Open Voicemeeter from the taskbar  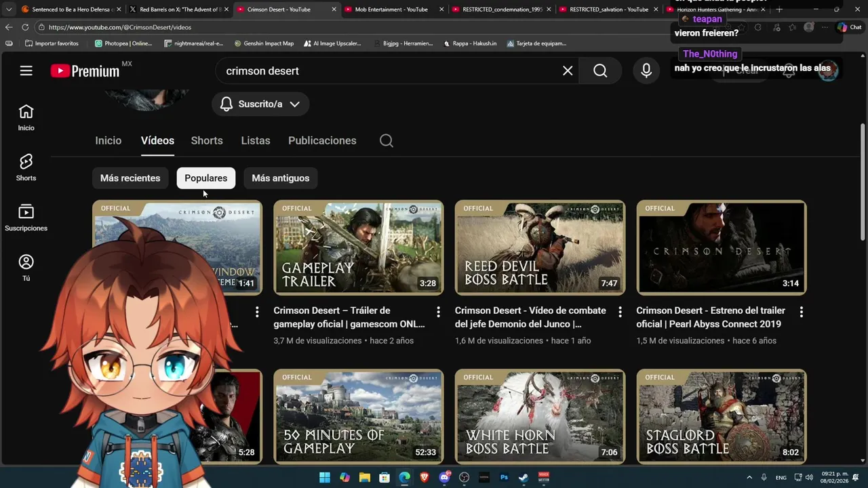click(544, 477)
